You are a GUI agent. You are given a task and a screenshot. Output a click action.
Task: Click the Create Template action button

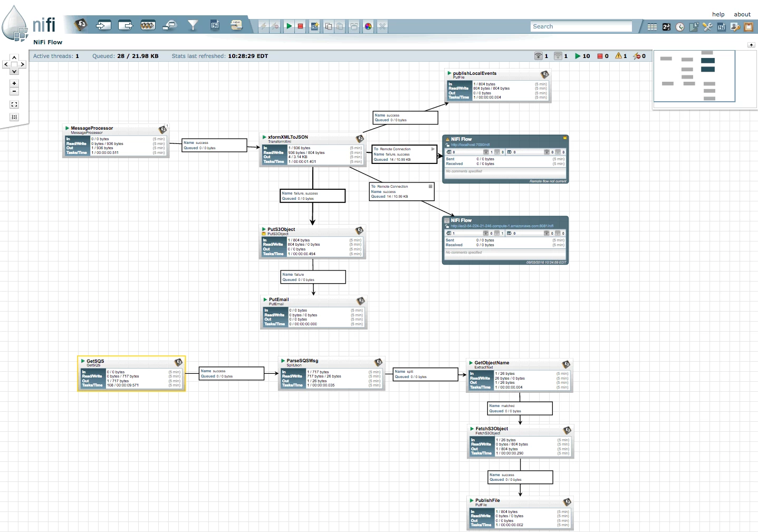pyautogui.click(x=315, y=26)
